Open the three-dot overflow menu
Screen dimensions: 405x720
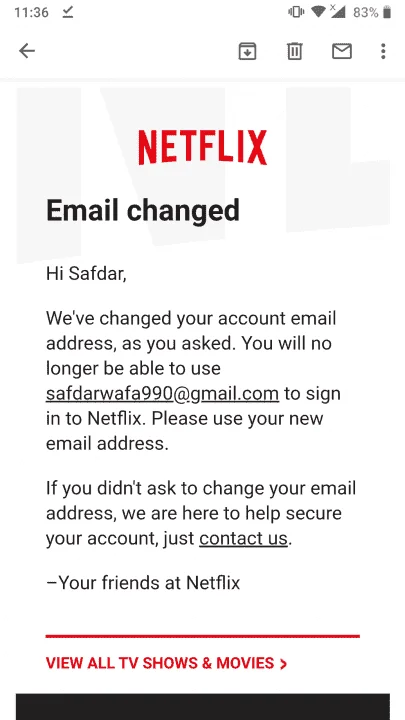point(383,51)
